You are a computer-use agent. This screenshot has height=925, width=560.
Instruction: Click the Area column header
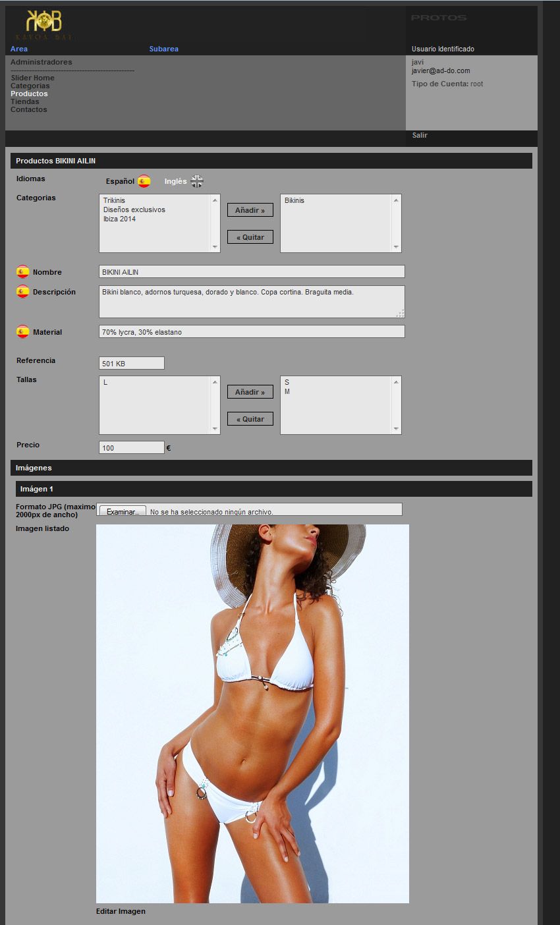point(19,49)
